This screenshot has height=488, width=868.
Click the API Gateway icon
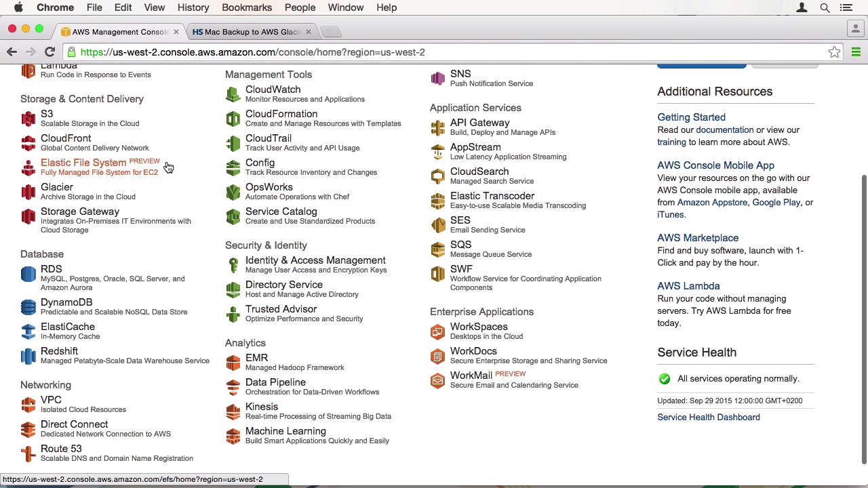438,127
